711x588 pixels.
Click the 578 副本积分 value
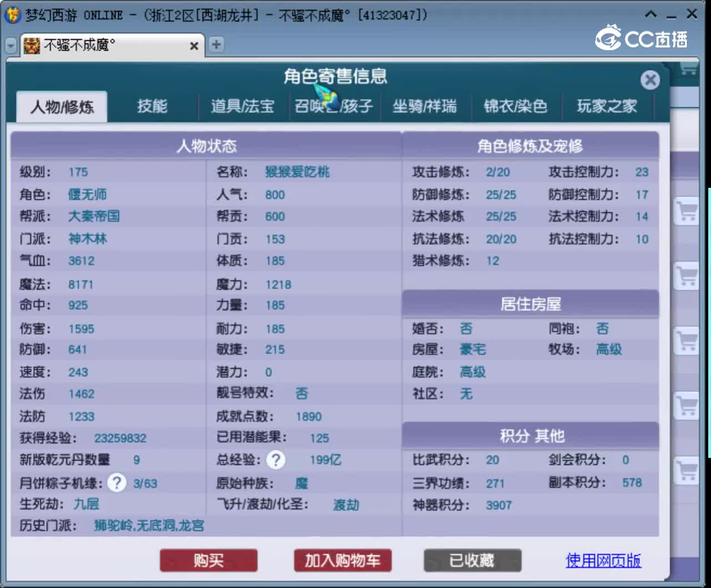pos(632,482)
